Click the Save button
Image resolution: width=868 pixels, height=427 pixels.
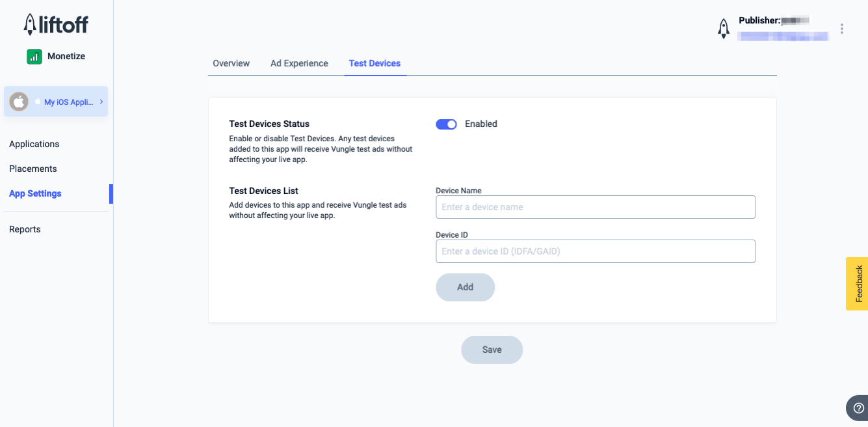click(492, 350)
